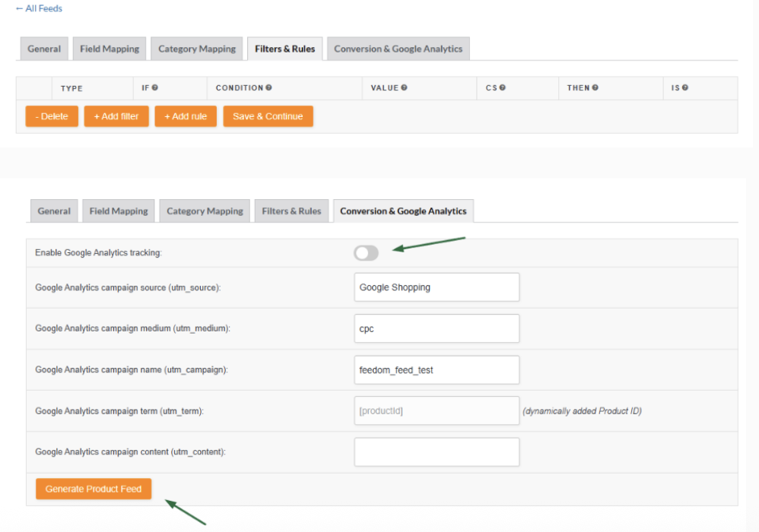Add a new rule
Screen dimensions: 759x532
pos(186,116)
